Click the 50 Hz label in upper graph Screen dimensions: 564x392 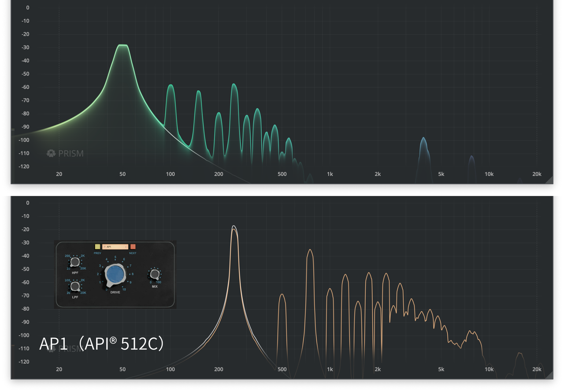[x=122, y=174]
